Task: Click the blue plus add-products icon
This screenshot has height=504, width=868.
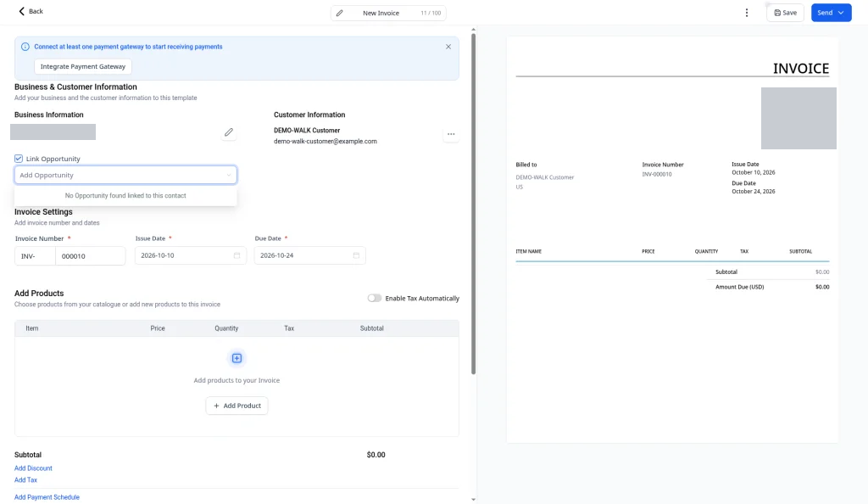Action: point(237,358)
